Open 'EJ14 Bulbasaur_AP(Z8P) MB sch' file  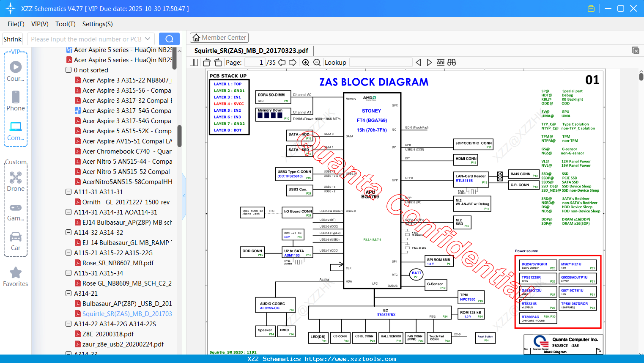[x=123, y=223]
